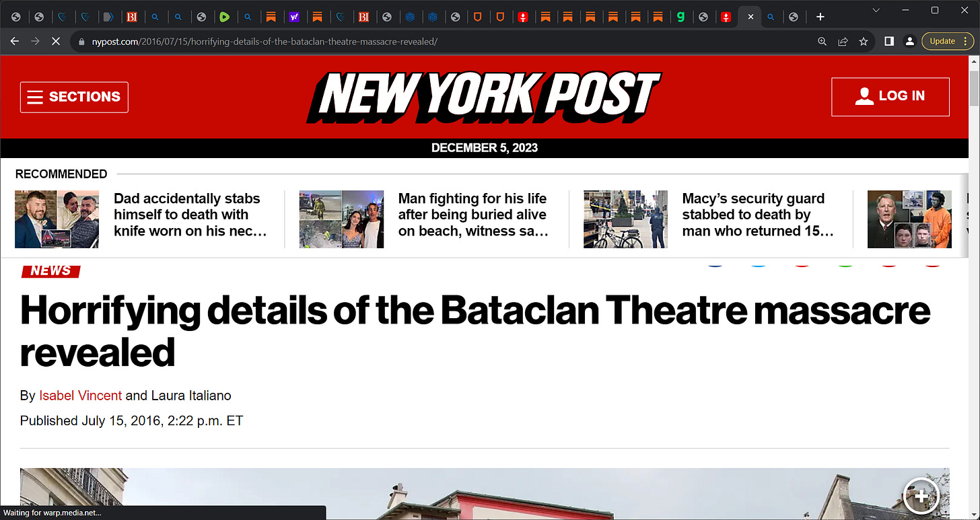This screenshot has width=980, height=520.
Task: Switch to the Yahoo tab
Action: click(294, 17)
